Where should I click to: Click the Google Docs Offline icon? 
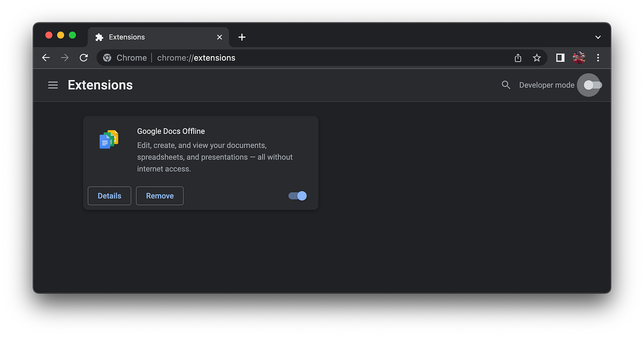[109, 139]
